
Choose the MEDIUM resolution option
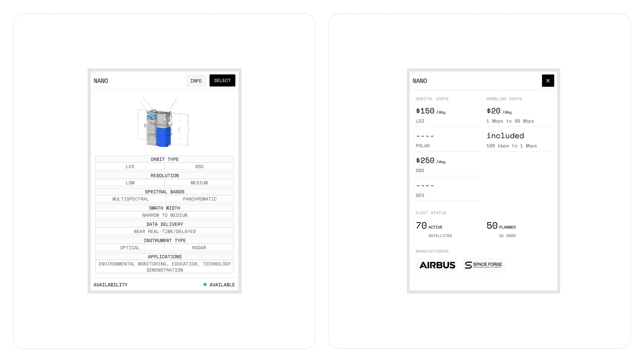pos(199,183)
